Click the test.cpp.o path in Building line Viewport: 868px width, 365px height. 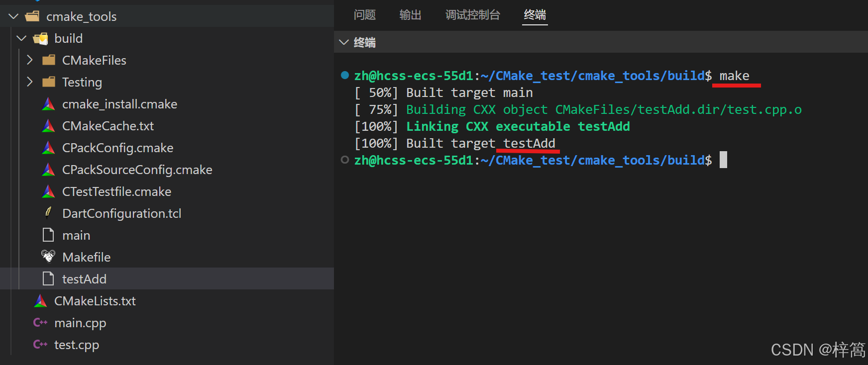764,109
